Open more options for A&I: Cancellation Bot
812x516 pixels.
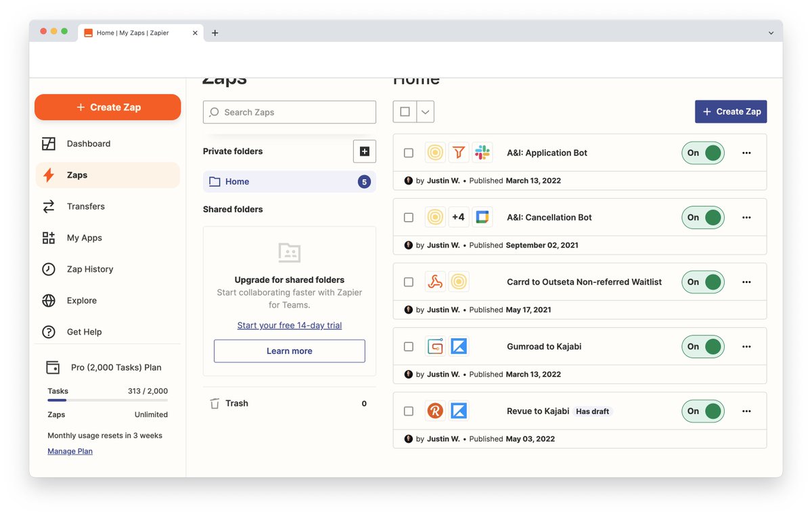coord(746,218)
